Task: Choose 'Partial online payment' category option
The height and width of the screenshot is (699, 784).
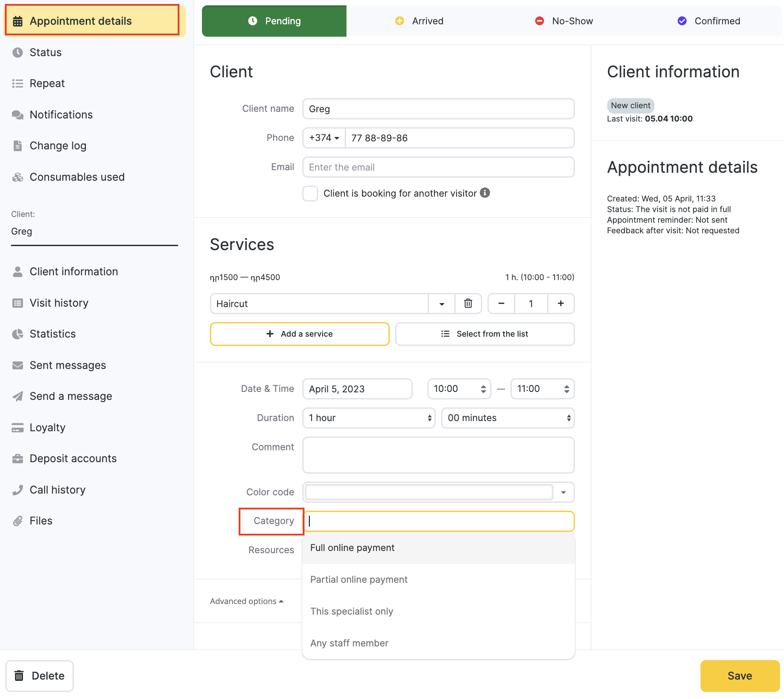Action: (x=438, y=580)
